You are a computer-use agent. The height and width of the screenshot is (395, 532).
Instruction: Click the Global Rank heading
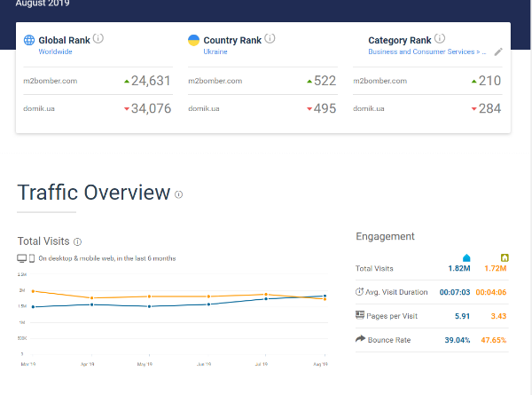[64, 40]
